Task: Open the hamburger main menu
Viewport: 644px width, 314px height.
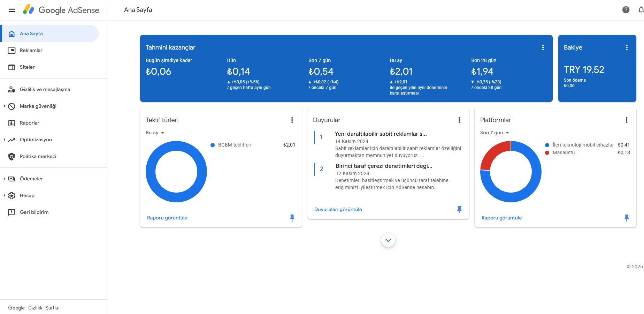Action: (12, 10)
